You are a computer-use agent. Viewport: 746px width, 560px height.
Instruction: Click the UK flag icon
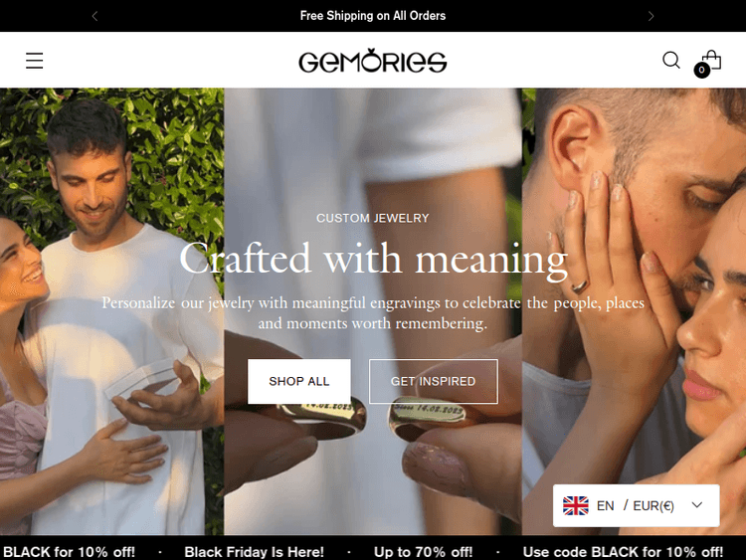(x=576, y=505)
